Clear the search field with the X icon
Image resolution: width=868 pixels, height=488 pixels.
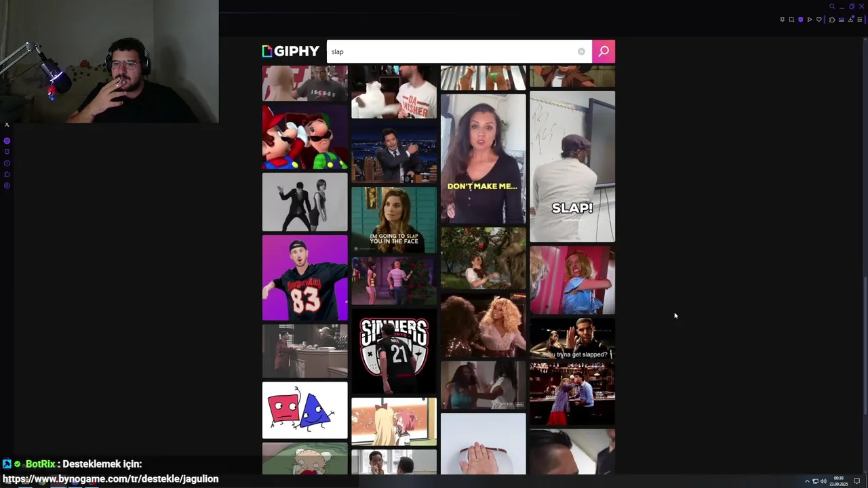(x=581, y=52)
